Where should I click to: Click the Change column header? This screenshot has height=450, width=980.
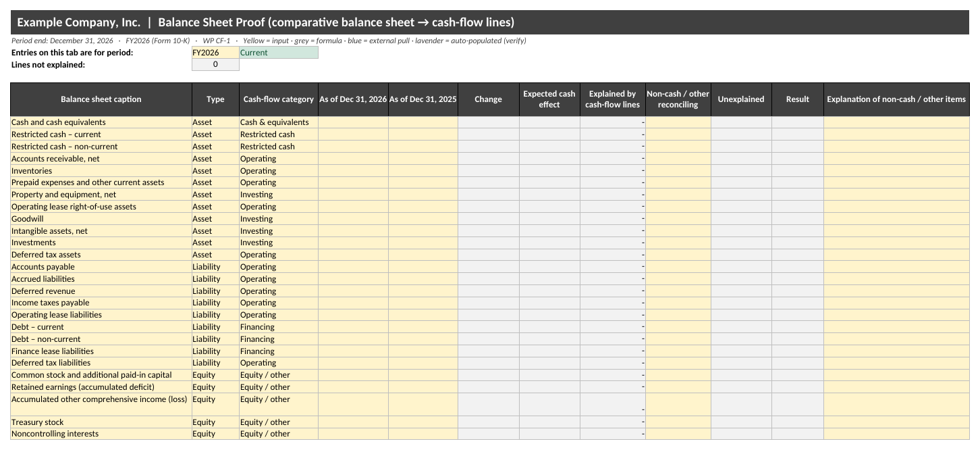(488, 99)
